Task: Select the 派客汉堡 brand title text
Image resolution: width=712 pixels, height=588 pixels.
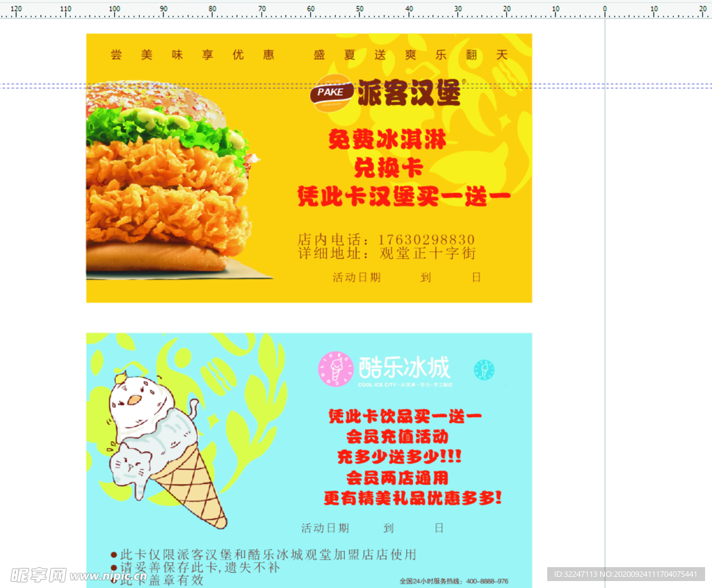Action: coord(409,92)
